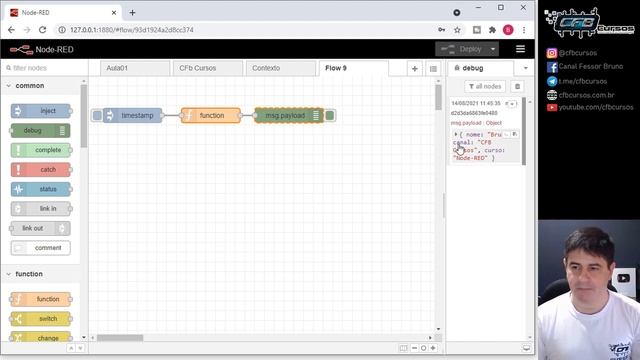
Task: Switch to the Flow 9 tab
Action: (x=354, y=68)
